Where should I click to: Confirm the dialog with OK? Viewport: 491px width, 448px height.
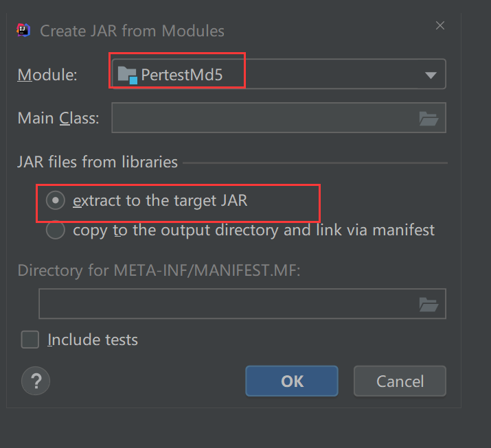point(292,381)
